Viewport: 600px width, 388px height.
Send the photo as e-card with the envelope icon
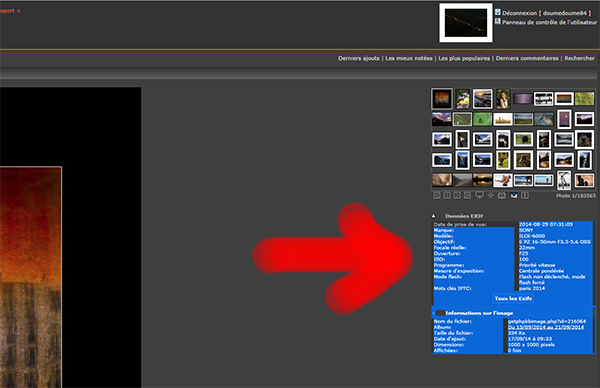(x=514, y=195)
